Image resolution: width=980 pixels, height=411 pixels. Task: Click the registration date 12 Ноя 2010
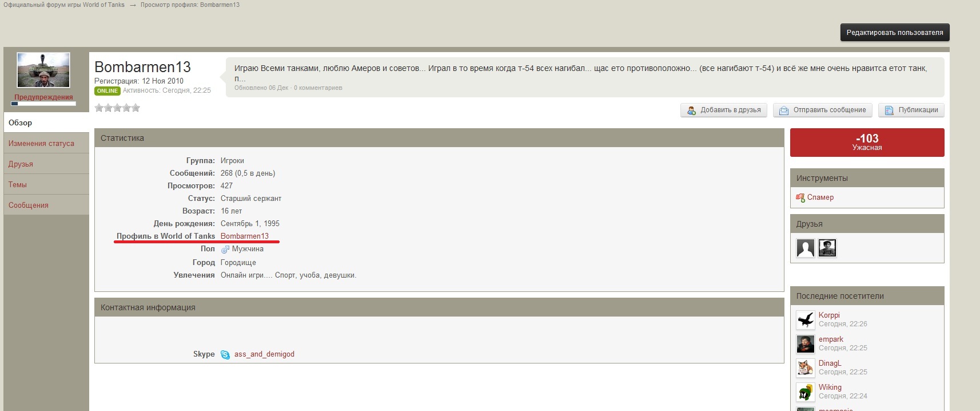pos(162,81)
